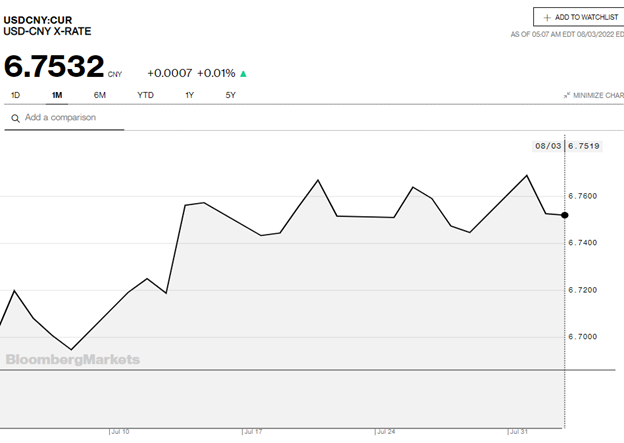Click the green up-arrow change indicator
Image resolution: width=624 pixels, height=443 pixels.
pyautogui.click(x=243, y=73)
